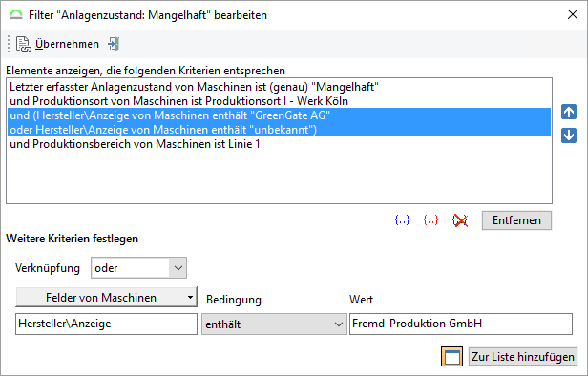This screenshot has height=376, width=588.
Task: Click the Wert field with Fremd-Produktion GmbH
Action: point(461,324)
